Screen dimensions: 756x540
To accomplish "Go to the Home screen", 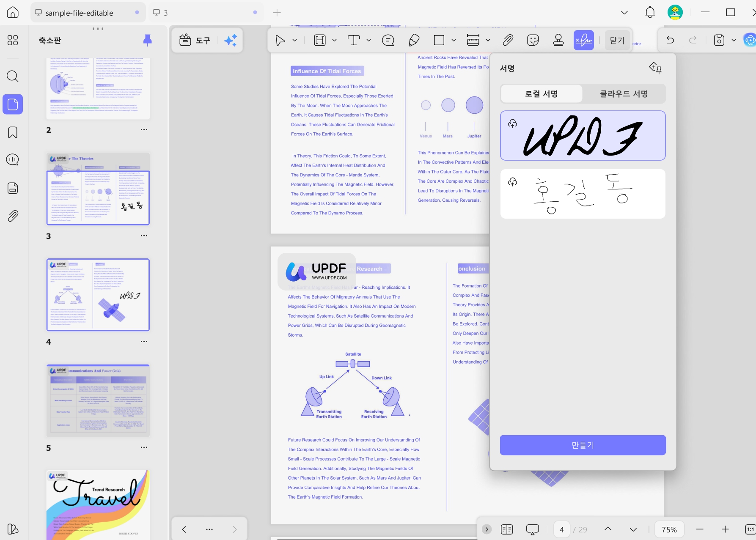I will coord(13,13).
